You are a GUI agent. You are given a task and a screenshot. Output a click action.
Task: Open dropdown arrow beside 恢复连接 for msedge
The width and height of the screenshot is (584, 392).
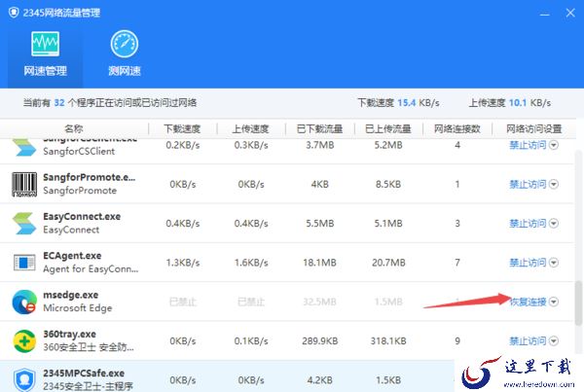554,302
